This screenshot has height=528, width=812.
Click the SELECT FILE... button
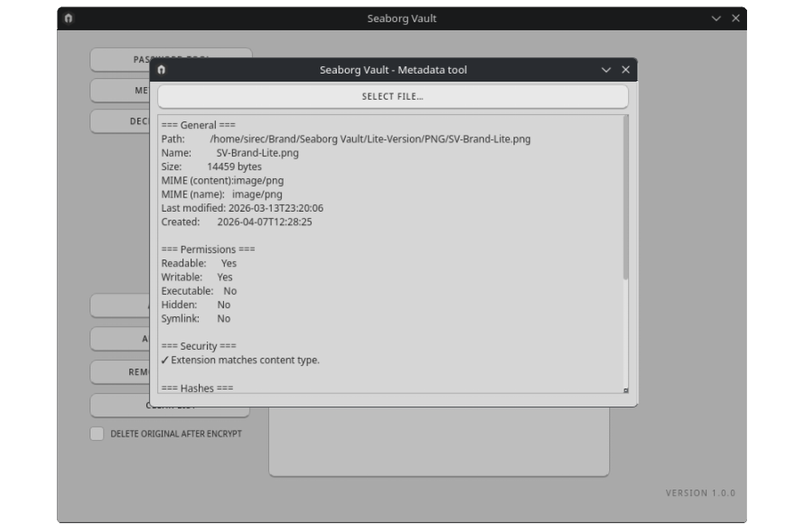click(392, 97)
